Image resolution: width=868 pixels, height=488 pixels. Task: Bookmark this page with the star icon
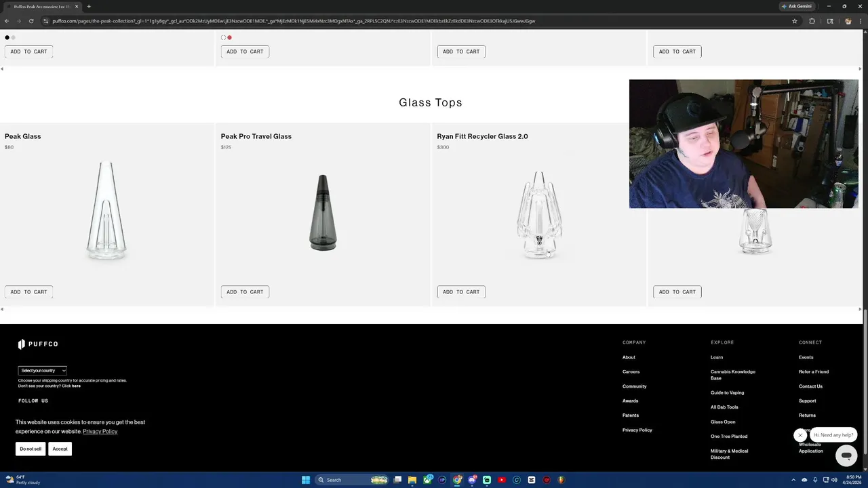[x=795, y=21]
